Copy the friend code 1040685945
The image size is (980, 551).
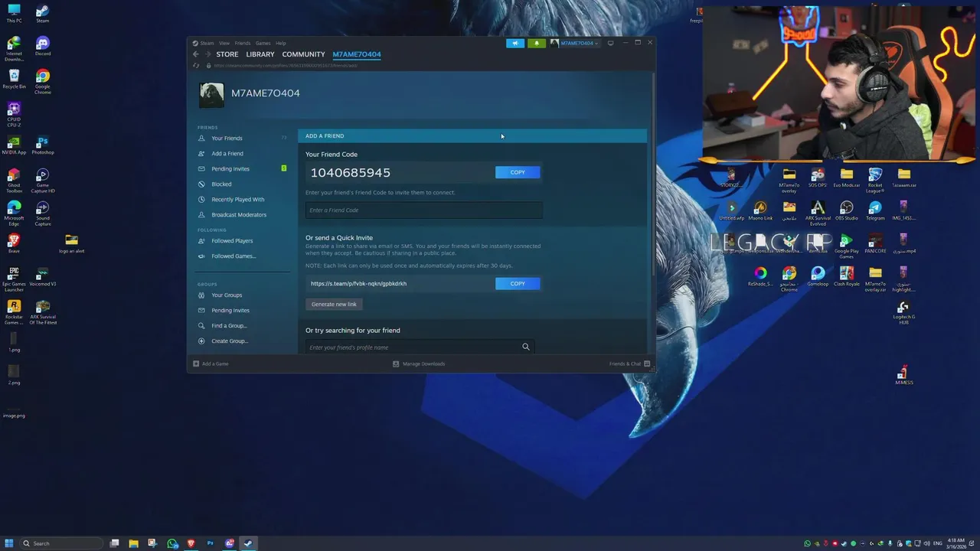click(x=518, y=172)
